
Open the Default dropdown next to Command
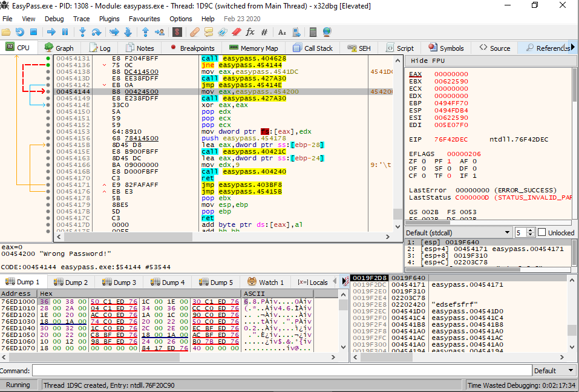(554, 371)
